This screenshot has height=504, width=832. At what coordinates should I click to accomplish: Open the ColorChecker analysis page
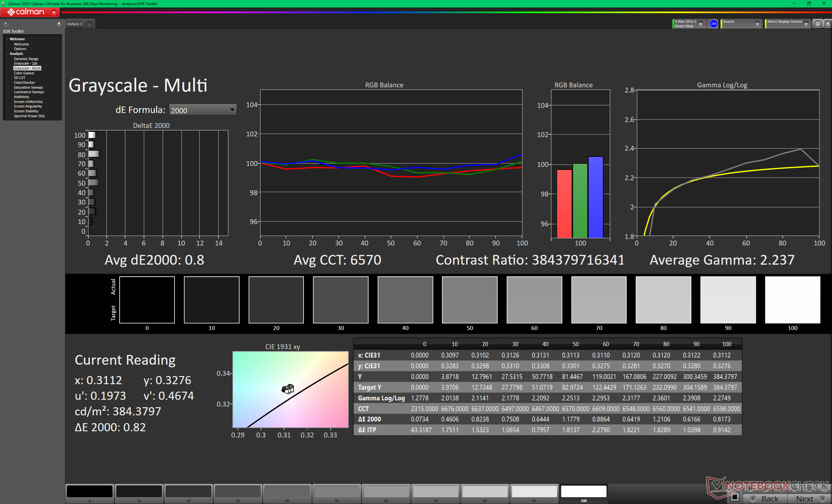pyautogui.click(x=24, y=82)
